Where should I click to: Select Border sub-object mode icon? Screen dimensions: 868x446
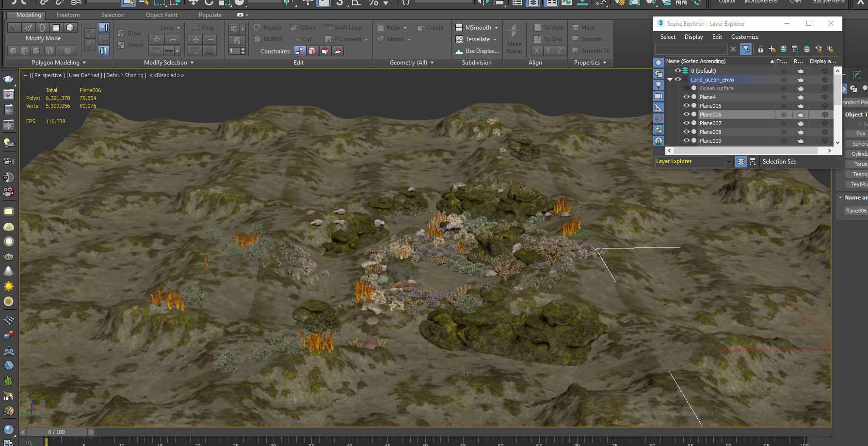pos(42,28)
